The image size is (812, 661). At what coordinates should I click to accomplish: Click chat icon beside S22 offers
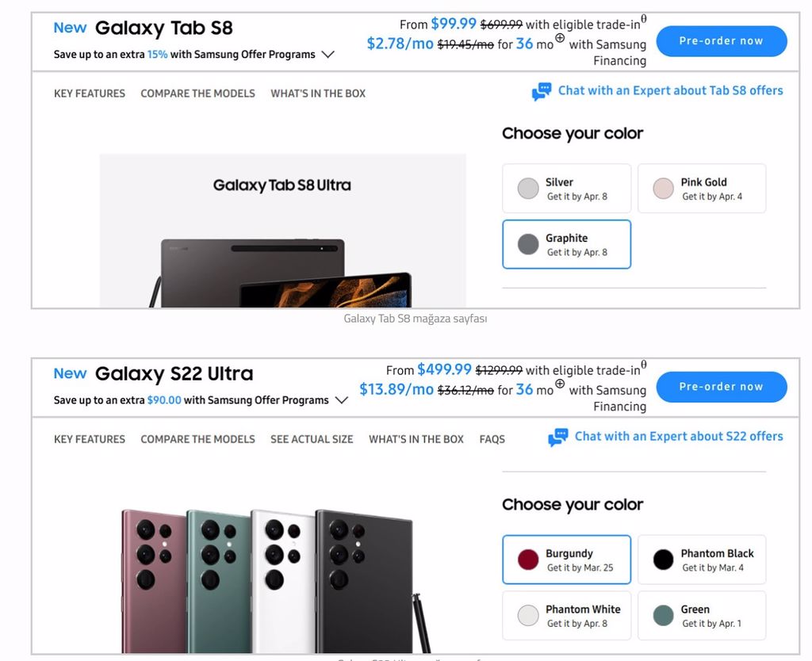click(x=558, y=437)
